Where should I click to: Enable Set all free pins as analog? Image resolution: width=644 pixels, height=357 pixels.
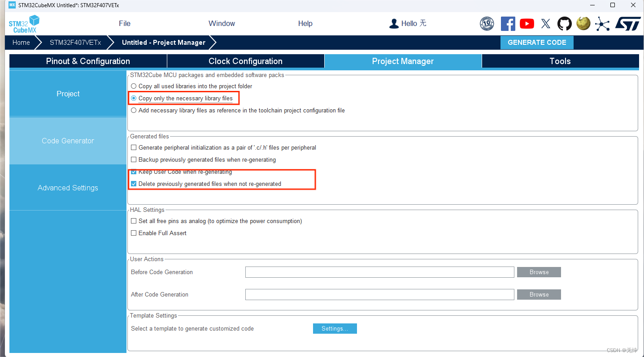tap(134, 221)
